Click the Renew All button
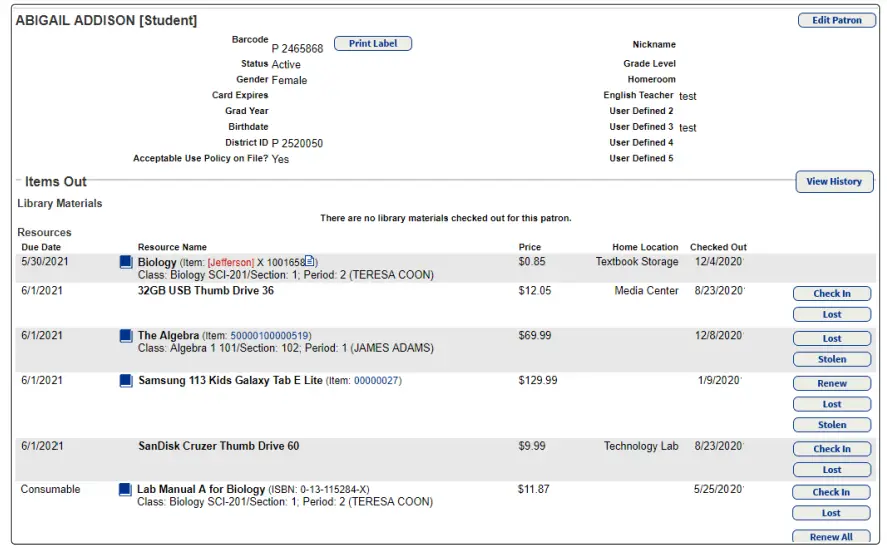The image size is (887, 549). click(x=831, y=537)
